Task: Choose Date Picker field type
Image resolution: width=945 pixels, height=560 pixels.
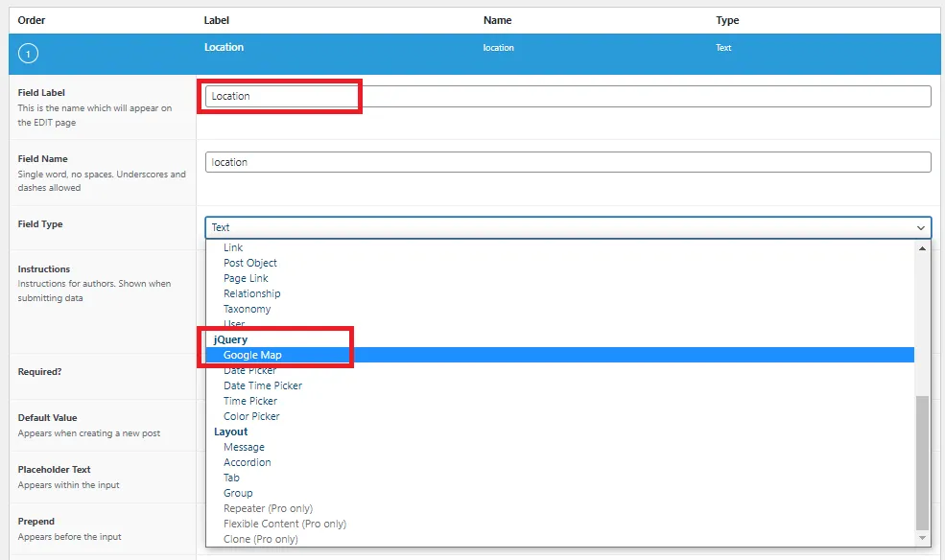Action: [x=248, y=370]
